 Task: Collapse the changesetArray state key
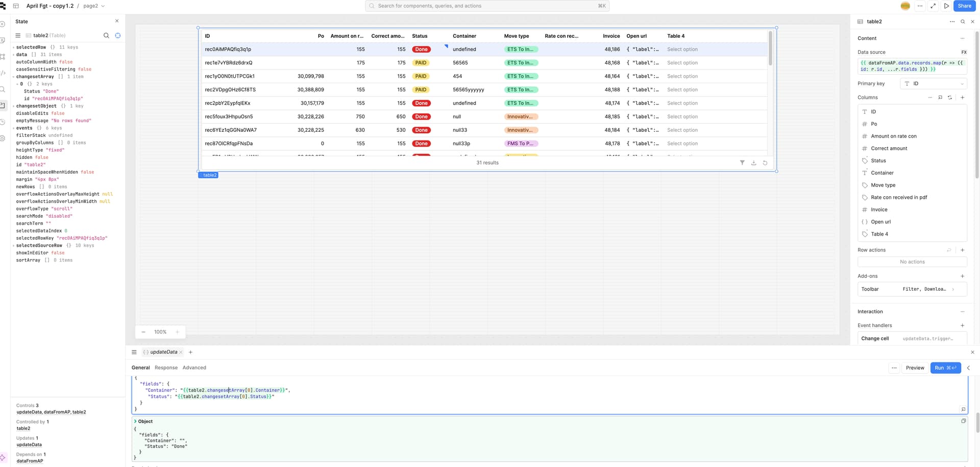coord(14,77)
